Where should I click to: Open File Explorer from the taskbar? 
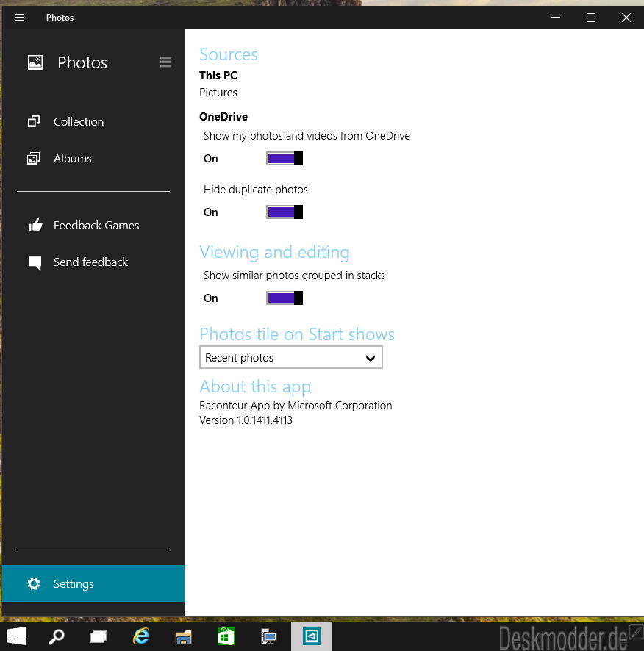tap(183, 637)
